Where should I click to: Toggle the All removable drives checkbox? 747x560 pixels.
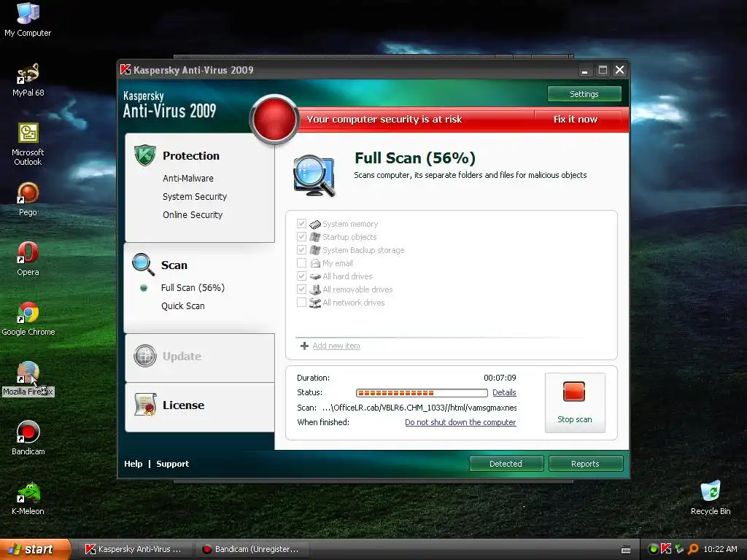pyautogui.click(x=301, y=289)
